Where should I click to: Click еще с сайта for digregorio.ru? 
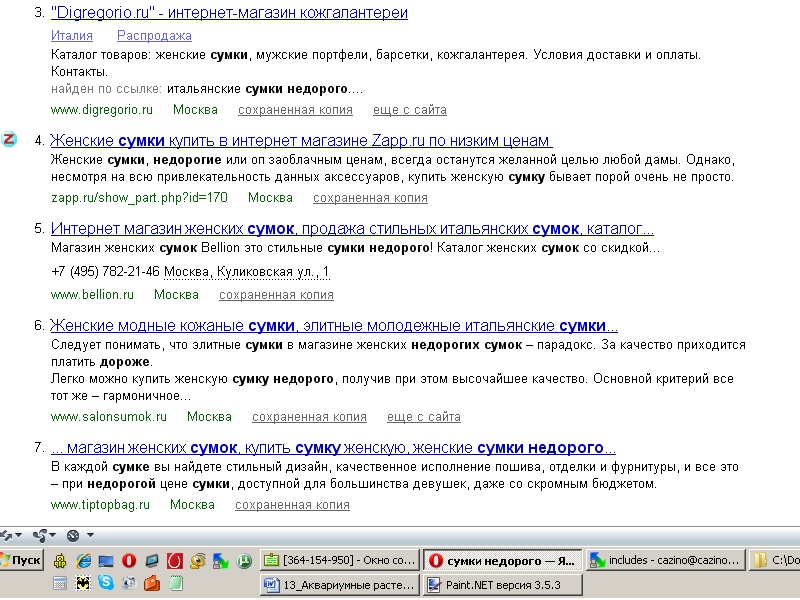[410, 110]
